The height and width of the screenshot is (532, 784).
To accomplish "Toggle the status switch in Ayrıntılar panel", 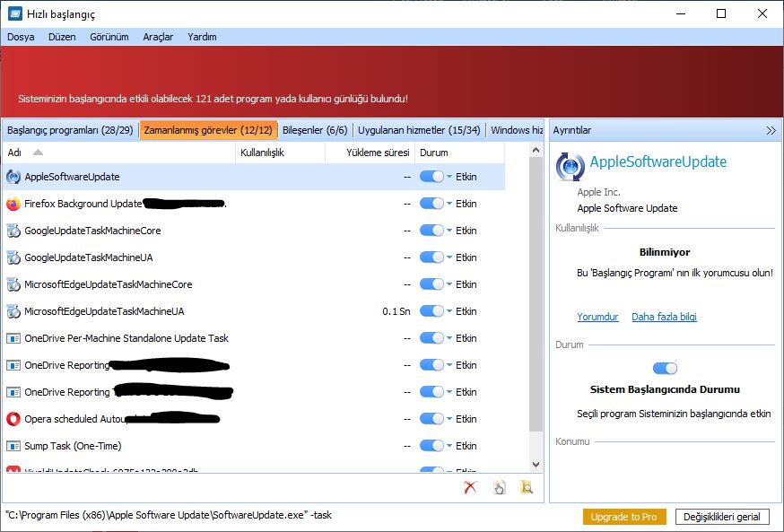I will (665, 369).
